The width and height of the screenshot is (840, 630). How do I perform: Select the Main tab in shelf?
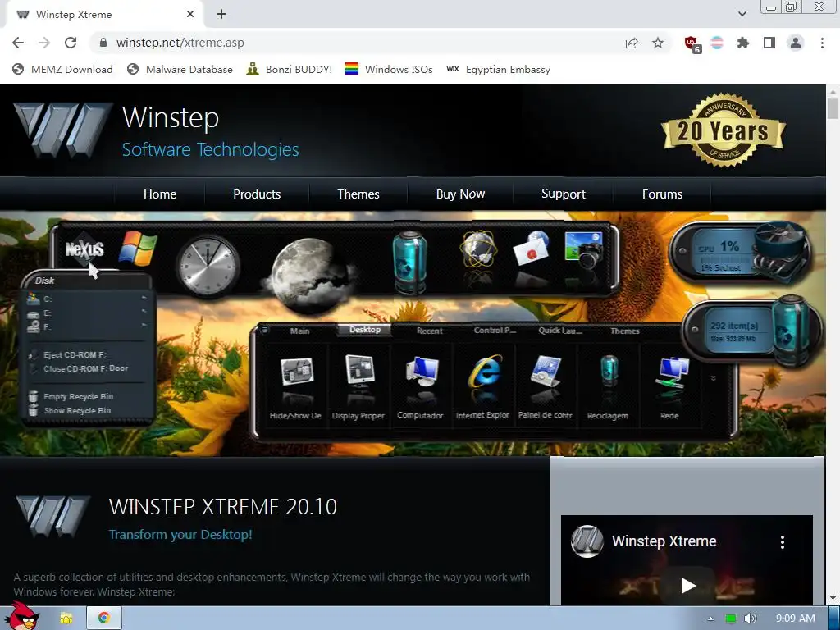pos(299,331)
